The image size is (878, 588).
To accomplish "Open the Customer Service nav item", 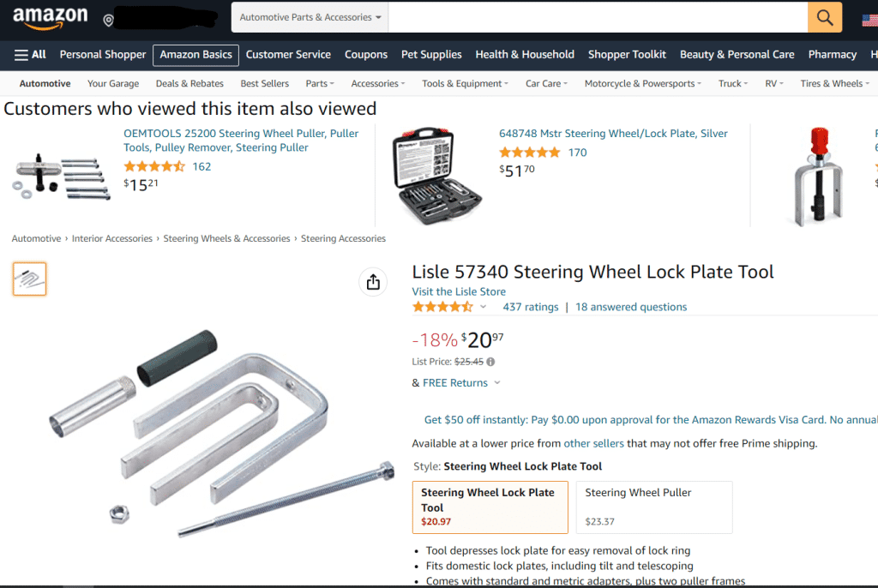I will click(x=288, y=54).
